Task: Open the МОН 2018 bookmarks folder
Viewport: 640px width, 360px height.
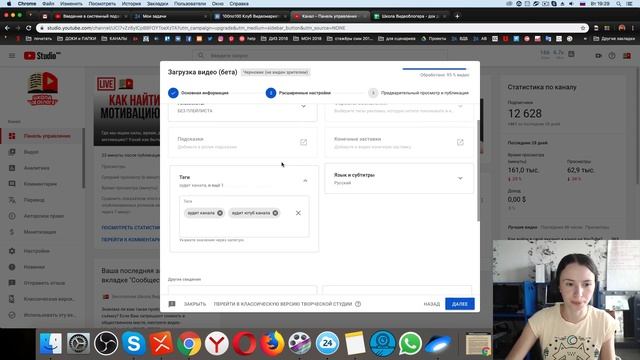Action: pyautogui.click(x=307, y=39)
